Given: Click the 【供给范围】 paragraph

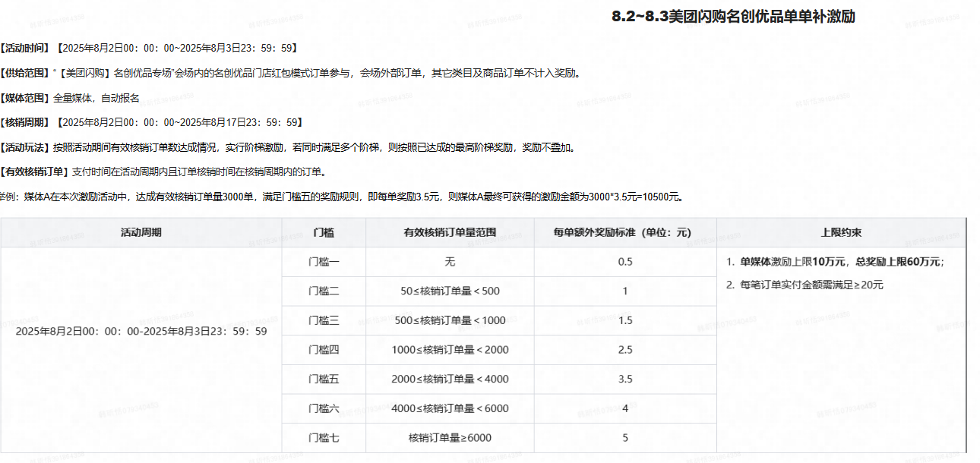Looking at the screenshot, I should coord(292,73).
